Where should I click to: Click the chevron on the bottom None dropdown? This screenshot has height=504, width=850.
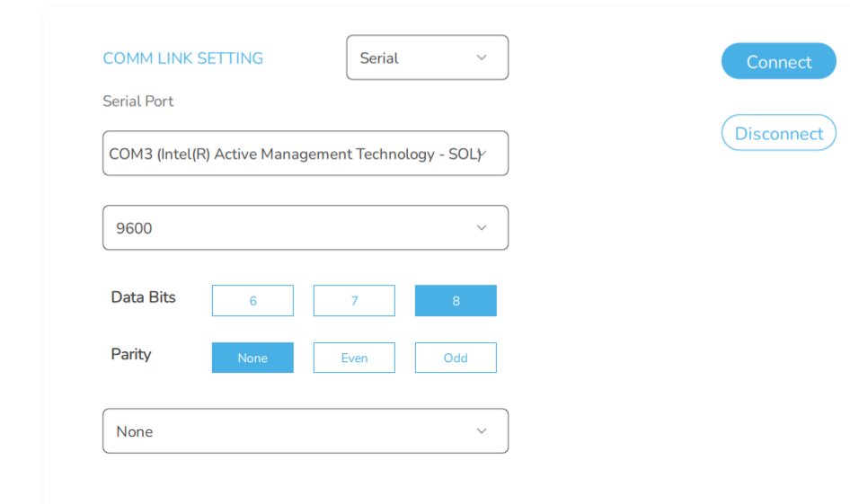[482, 431]
